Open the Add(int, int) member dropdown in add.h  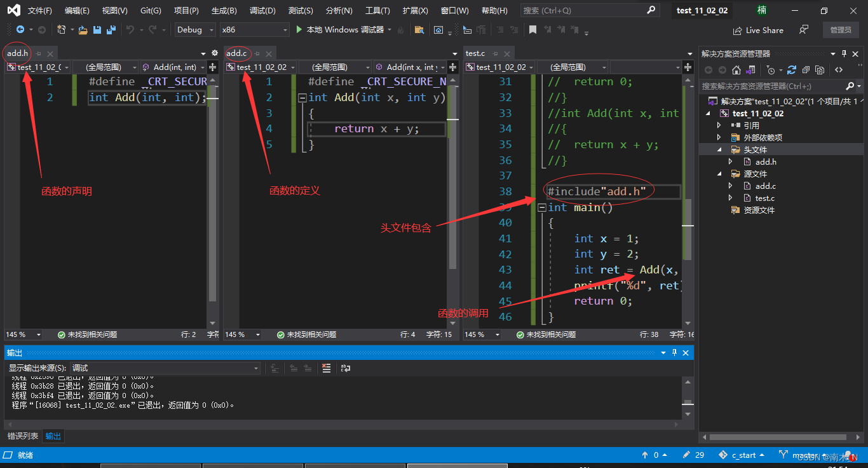(173, 67)
